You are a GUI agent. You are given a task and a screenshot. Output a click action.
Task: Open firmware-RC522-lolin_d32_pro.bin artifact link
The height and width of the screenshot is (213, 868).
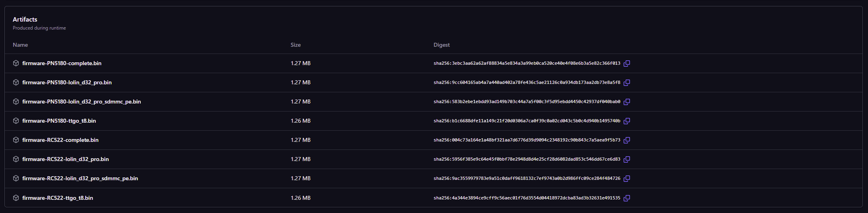[x=65, y=159]
